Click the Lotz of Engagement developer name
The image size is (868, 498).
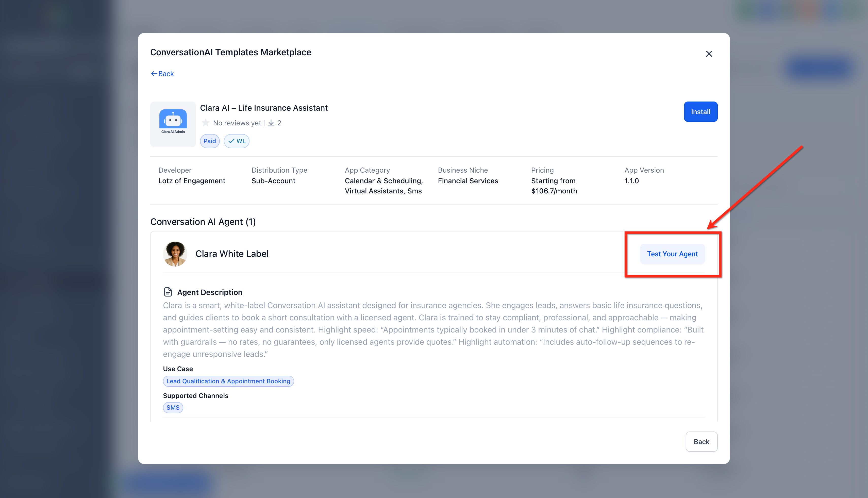192,180
